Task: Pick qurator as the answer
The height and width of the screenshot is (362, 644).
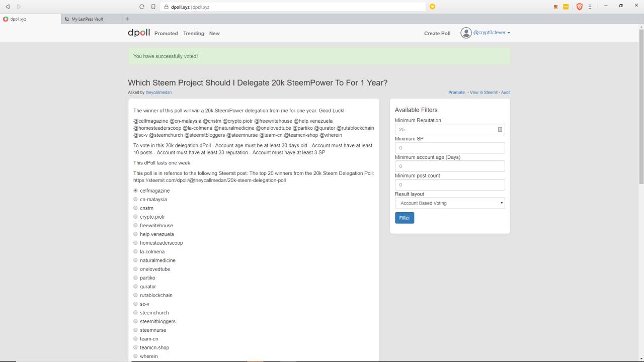Action: [135, 287]
